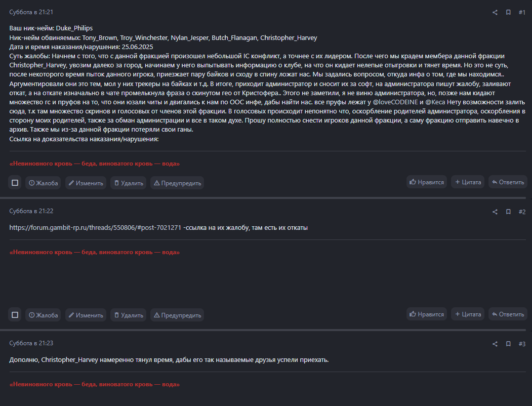Open the #1 post permalink

[x=522, y=12]
